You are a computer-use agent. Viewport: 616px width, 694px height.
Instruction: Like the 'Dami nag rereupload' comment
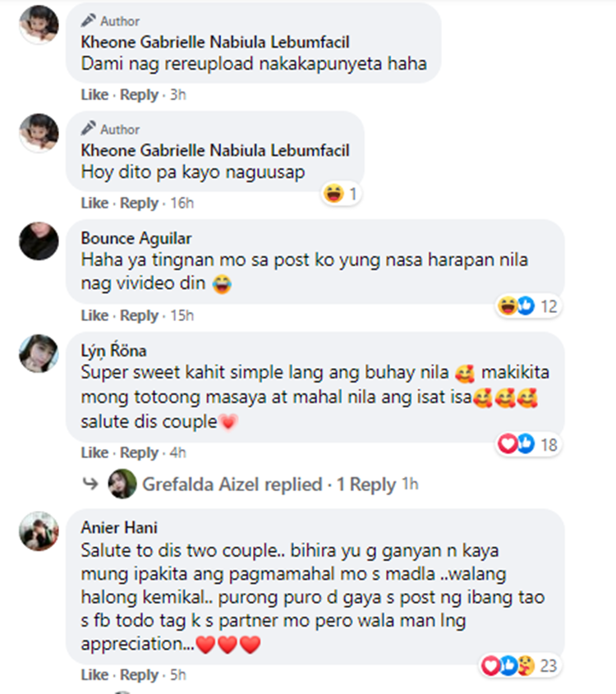click(94, 94)
